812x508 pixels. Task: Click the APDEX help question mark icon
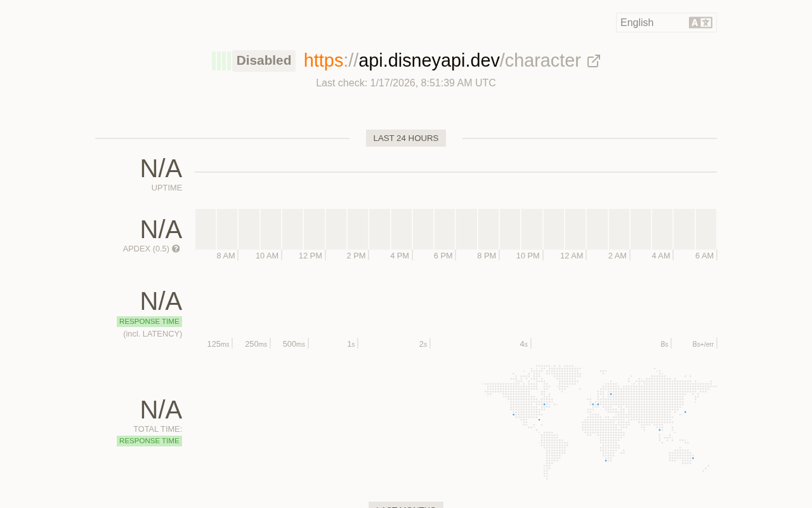pos(176,249)
